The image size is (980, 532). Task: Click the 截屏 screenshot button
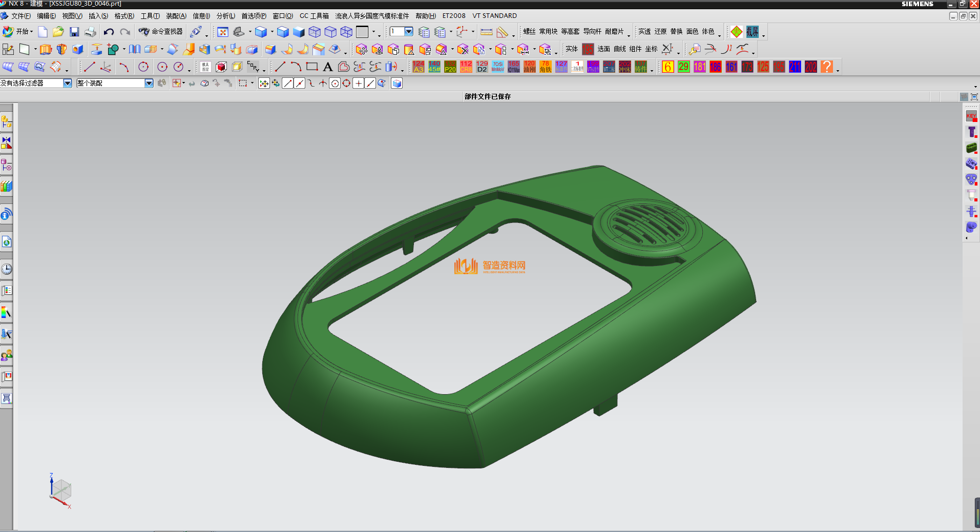pos(752,32)
